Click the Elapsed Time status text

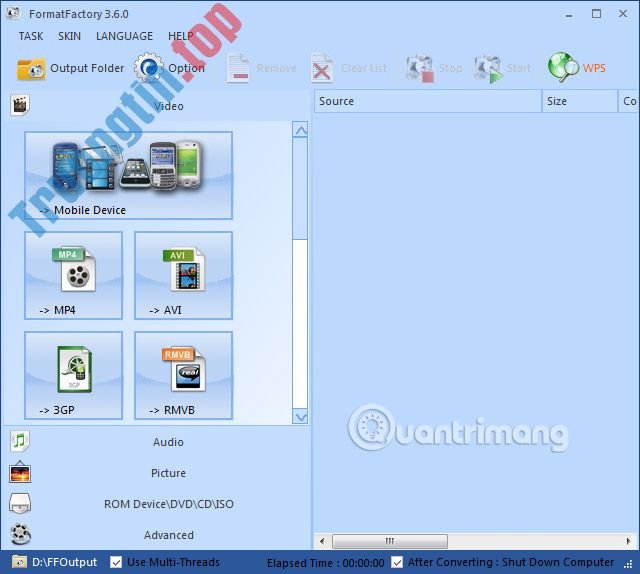point(325,563)
